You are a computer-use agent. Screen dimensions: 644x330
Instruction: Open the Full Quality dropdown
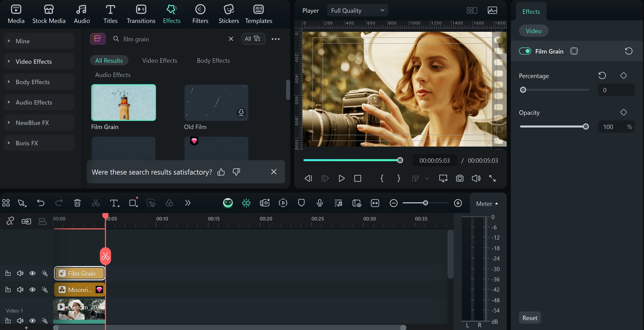point(358,11)
